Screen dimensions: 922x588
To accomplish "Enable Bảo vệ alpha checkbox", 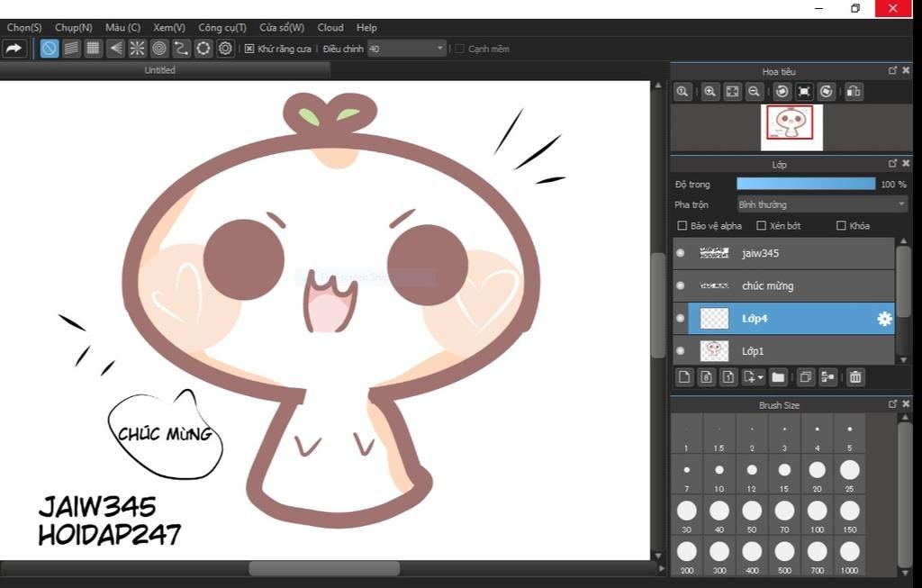I will [x=682, y=226].
